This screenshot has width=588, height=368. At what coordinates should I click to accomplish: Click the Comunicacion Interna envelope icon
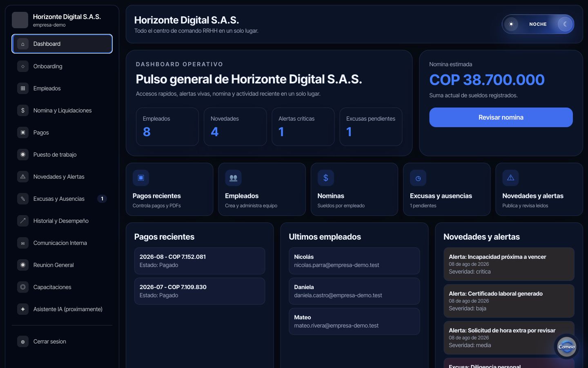pos(23,243)
